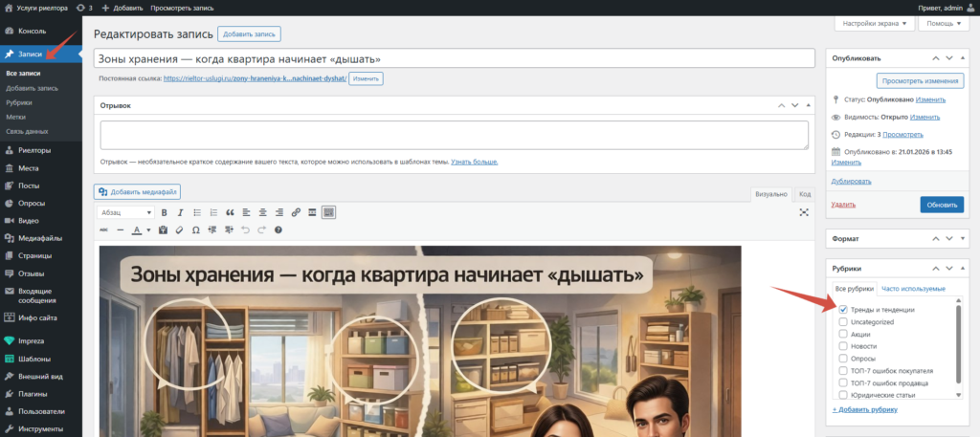This screenshot has width=980, height=437.
Task: Open the special character Omega picker
Action: (195, 229)
